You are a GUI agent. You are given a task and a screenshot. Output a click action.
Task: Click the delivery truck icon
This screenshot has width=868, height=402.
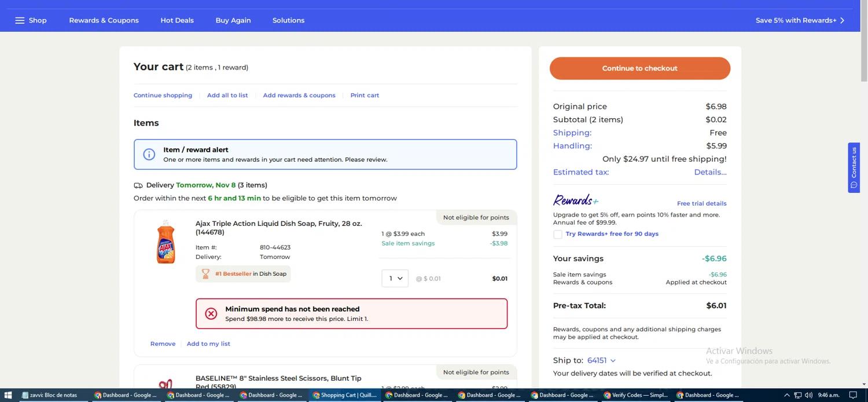coord(138,185)
